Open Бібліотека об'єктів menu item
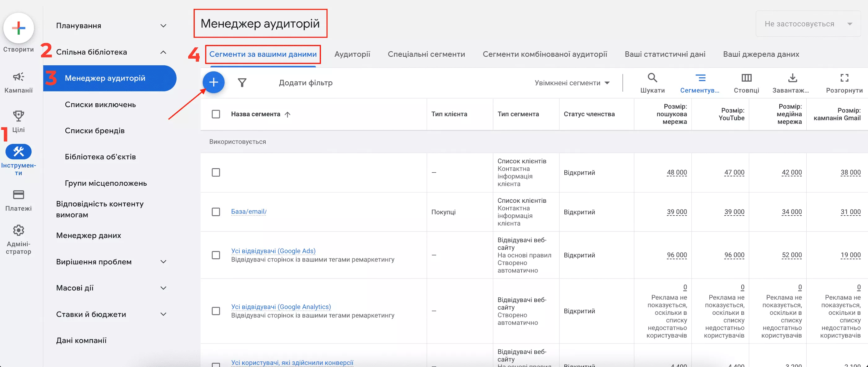This screenshot has height=367, width=868. pyautogui.click(x=100, y=157)
